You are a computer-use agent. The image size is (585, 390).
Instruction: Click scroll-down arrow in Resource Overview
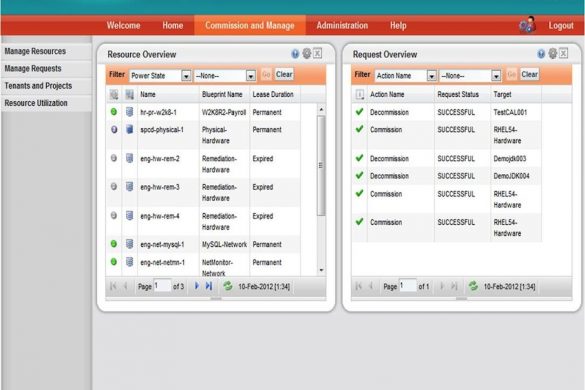click(321, 270)
